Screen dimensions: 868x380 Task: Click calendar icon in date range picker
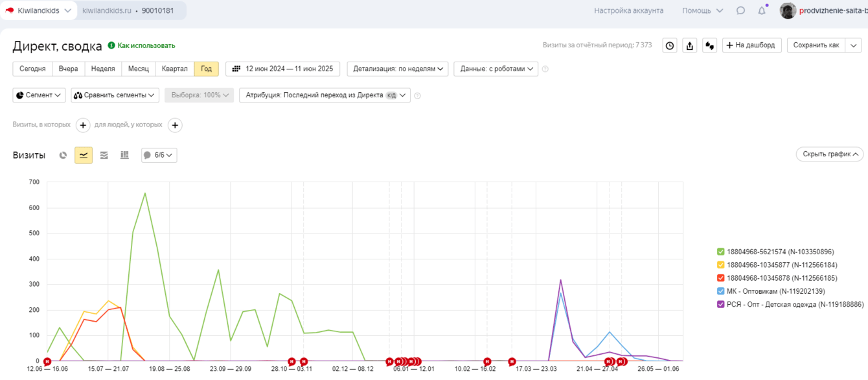tap(236, 69)
